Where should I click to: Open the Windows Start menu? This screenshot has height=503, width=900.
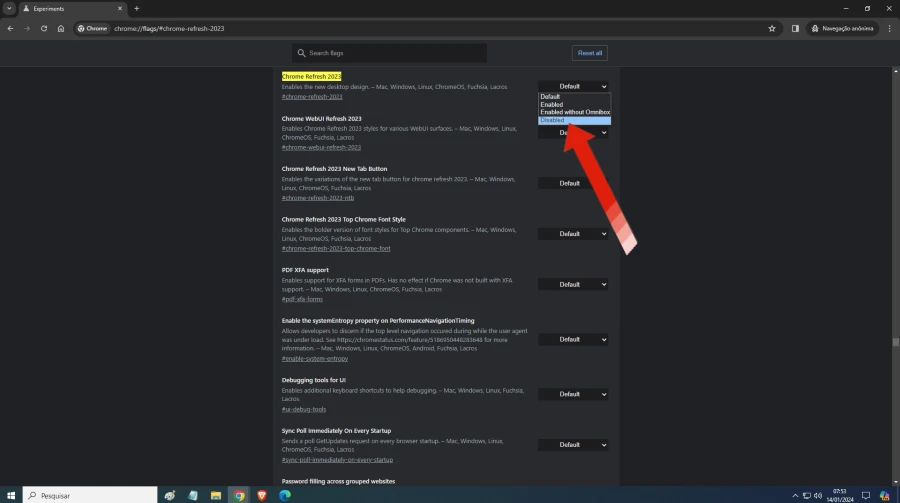(11, 495)
